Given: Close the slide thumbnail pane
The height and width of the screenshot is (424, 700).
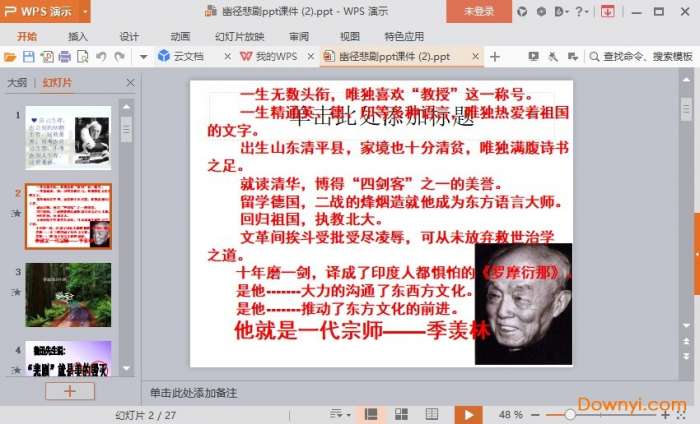Looking at the screenshot, I should (x=130, y=83).
